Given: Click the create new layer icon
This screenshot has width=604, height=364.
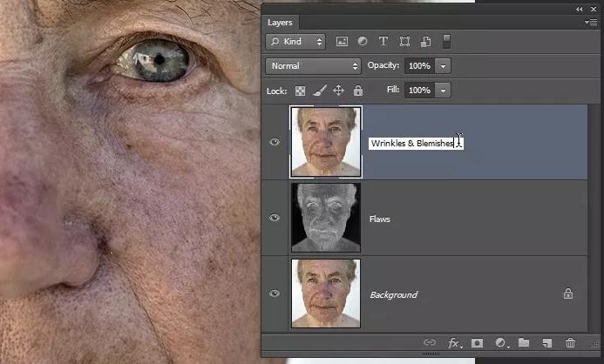Looking at the screenshot, I should point(546,344).
